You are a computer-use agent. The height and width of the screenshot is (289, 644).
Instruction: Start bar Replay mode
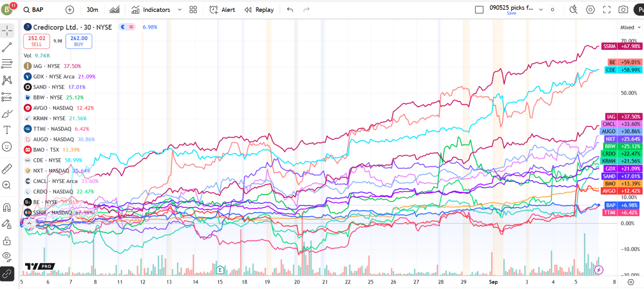point(259,10)
